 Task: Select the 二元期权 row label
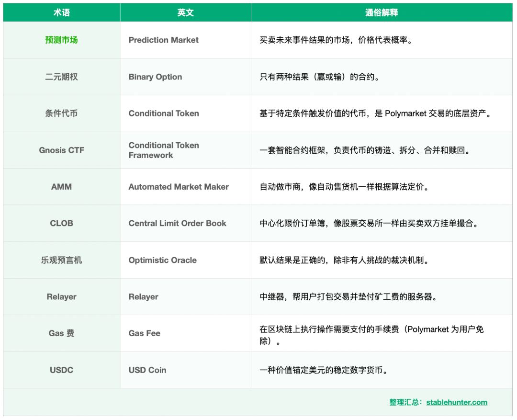click(x=61, y=77)
